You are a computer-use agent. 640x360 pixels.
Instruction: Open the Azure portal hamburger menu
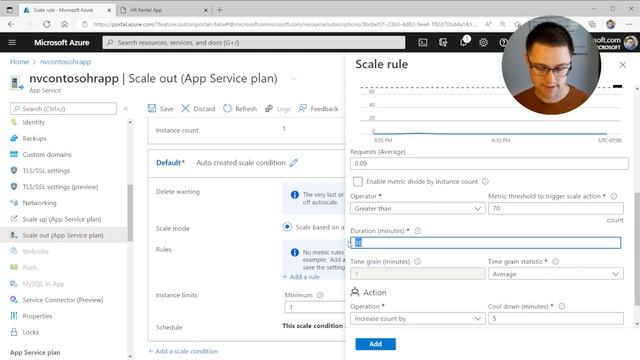tap(12, 42)
